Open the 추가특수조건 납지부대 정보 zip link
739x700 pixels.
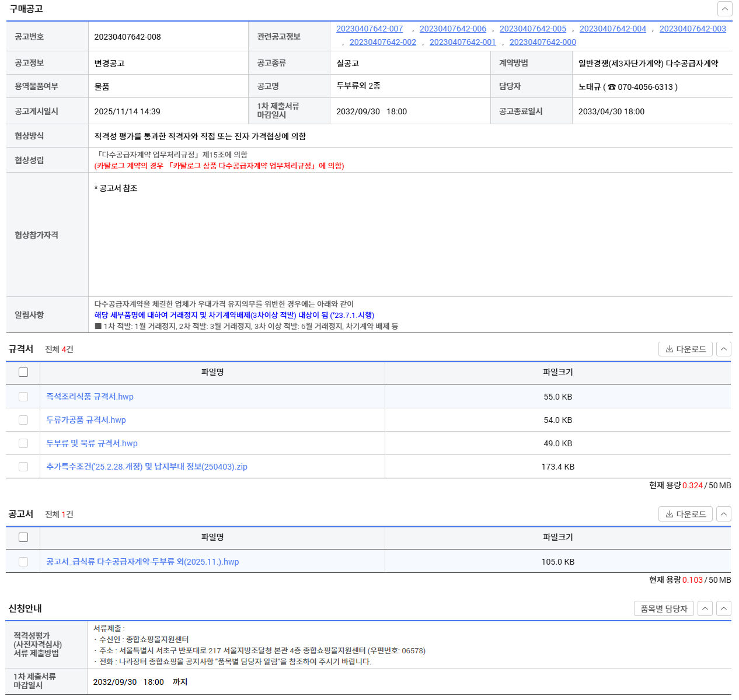(147, 467)
